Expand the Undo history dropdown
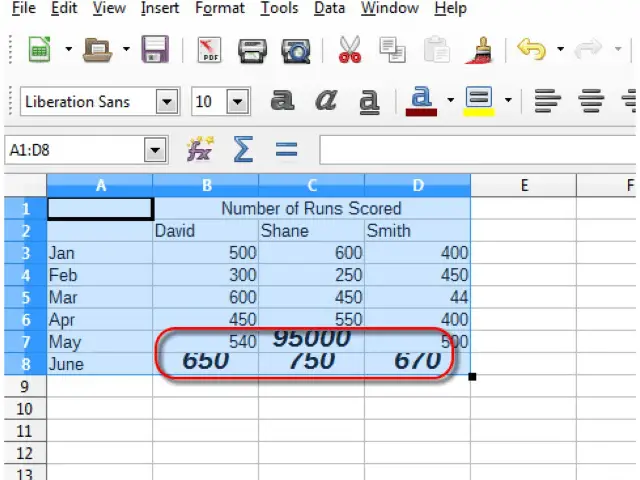Image resolution: width=640 pixels, height=480 pixels. [561, 49]
